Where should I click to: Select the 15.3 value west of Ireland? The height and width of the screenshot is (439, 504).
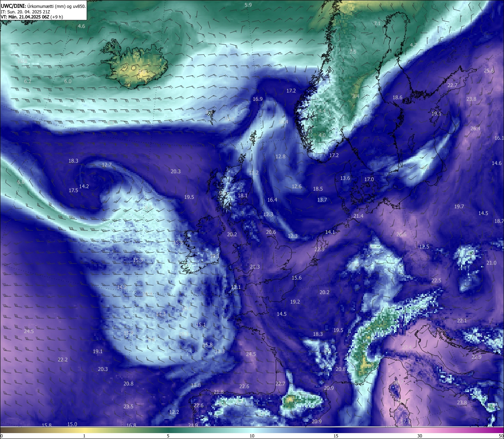138,260
